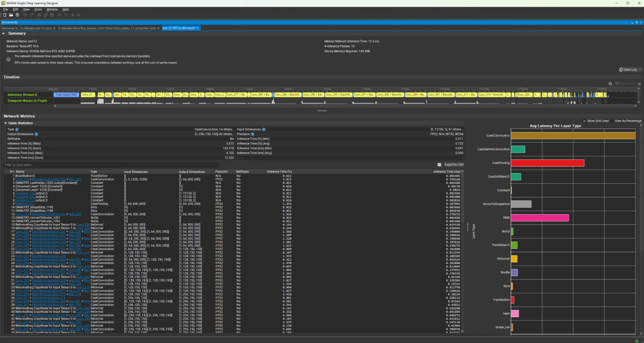Click the Open file folder icon
The image size is (644, 343).
(11, 15)
